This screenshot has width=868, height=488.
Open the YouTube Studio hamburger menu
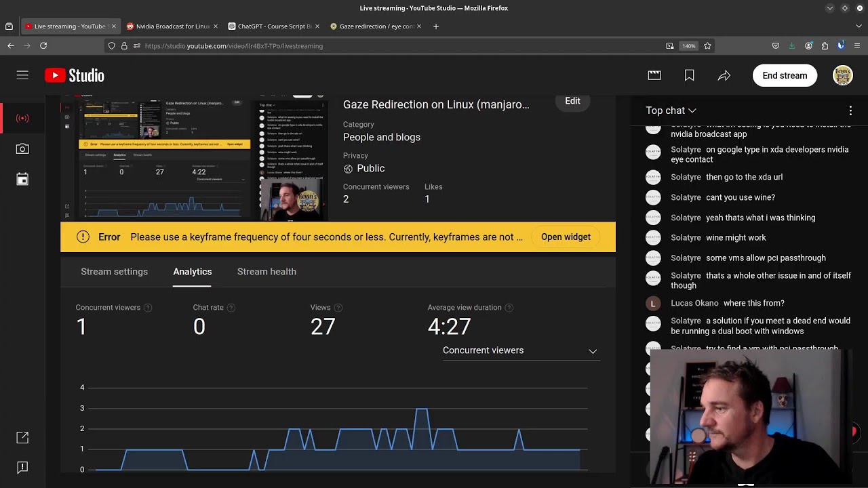(x=22, y=75)
